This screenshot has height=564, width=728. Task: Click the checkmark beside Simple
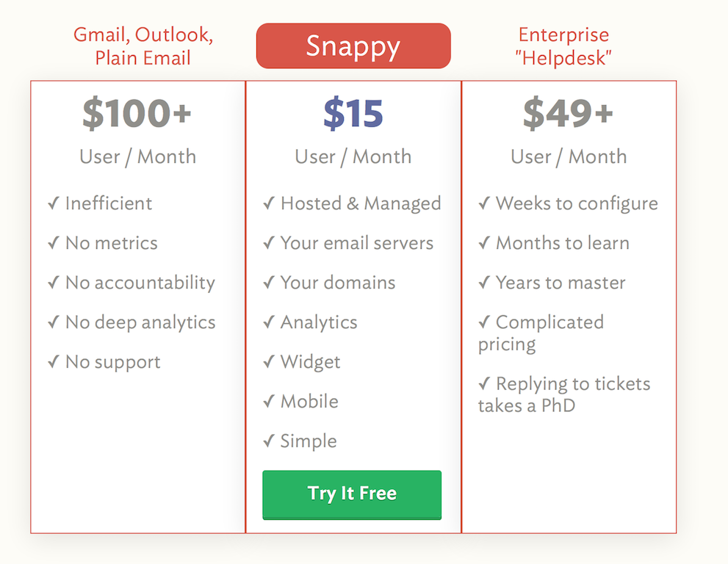270,441
